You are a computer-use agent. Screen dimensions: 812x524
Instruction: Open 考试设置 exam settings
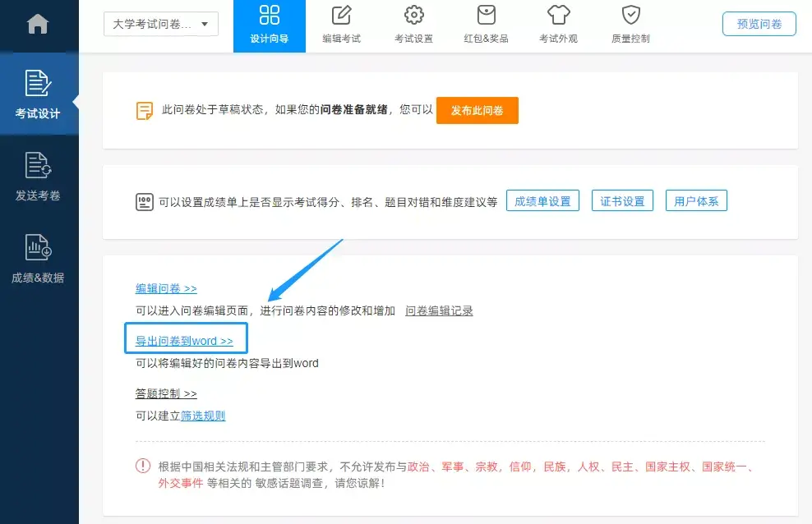pyautogui.click(x=413, y=23)
